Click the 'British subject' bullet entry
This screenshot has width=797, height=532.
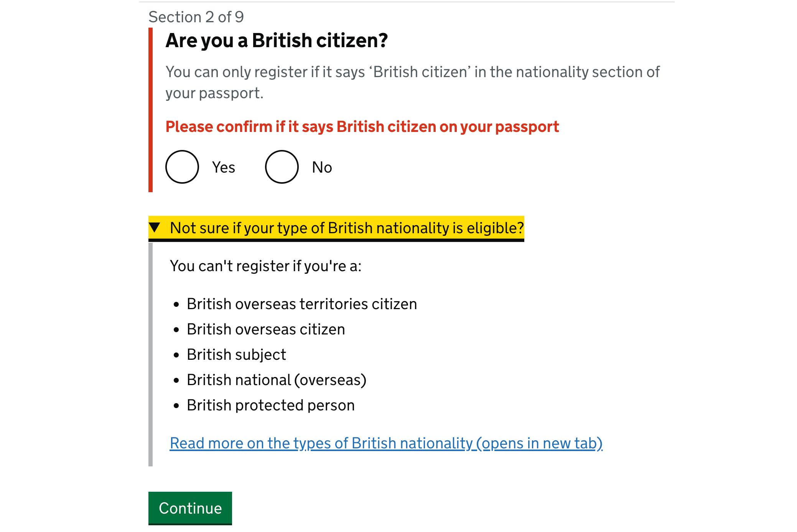(x=236, y=354)
